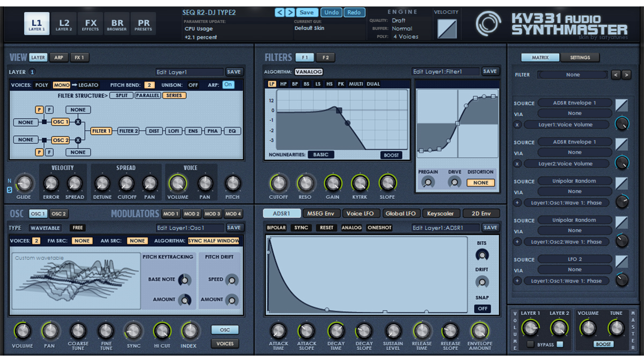Enable filter BOOST

click(391, 155)
